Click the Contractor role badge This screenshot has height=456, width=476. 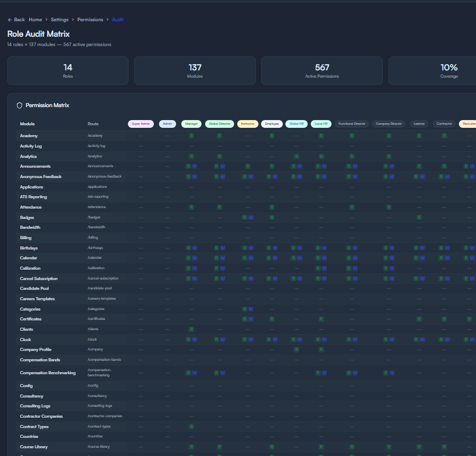pos(444,124)
